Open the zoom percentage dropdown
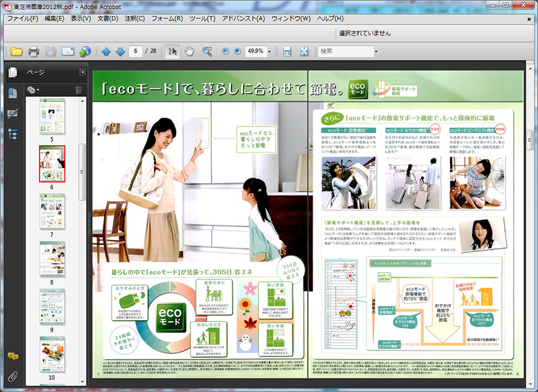 (270, 51)
